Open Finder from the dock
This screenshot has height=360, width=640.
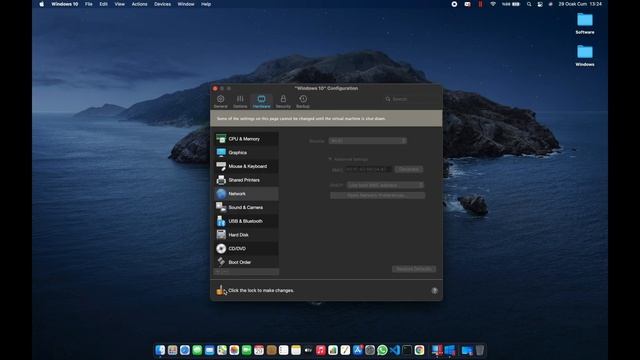[160, 350]
